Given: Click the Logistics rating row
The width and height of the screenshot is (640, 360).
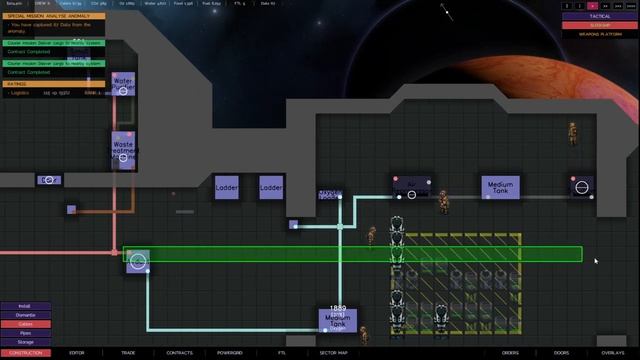Looking at the screenshot, I should tap(54, 93).
